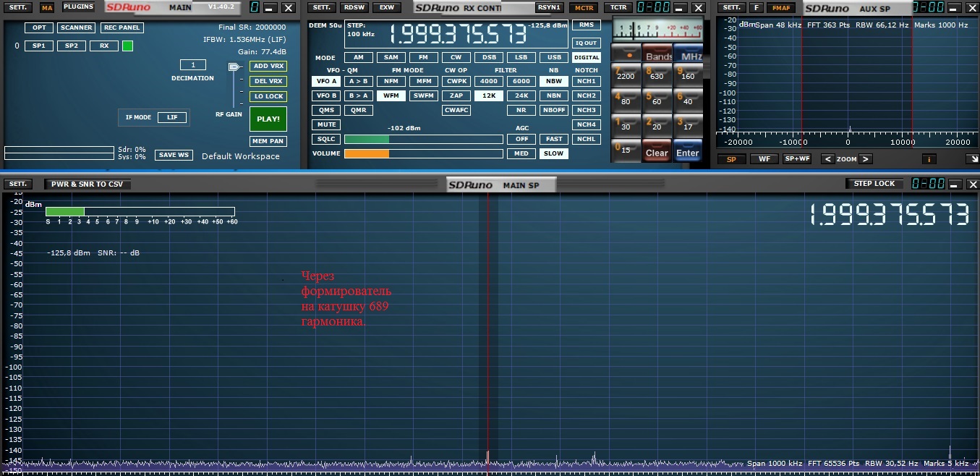
Task: Switch AUX SP to SP+WF combined view
Action: pyautogui.click(x=797, y=159)
